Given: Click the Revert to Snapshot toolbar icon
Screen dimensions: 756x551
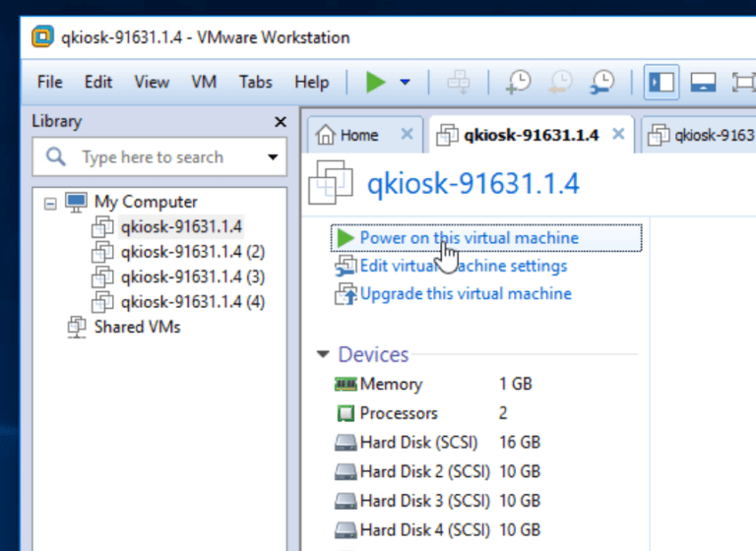Looking at the screenshot, I should 561,83.
